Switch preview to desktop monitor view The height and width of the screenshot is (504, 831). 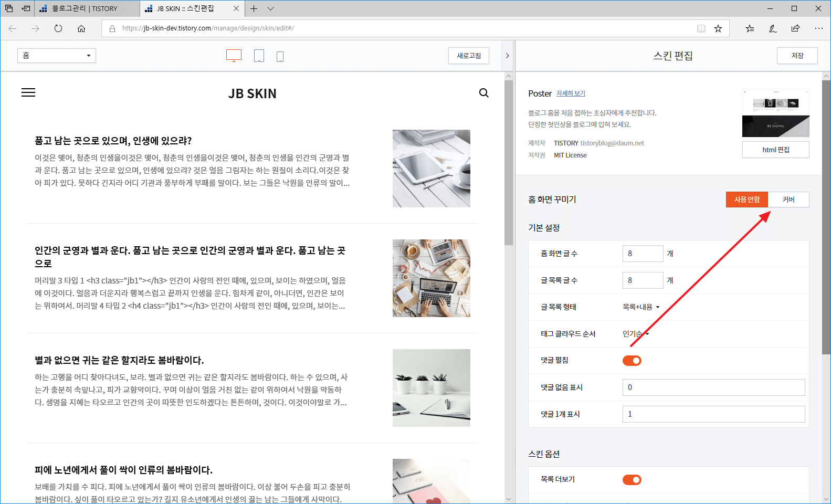(234, 56)
